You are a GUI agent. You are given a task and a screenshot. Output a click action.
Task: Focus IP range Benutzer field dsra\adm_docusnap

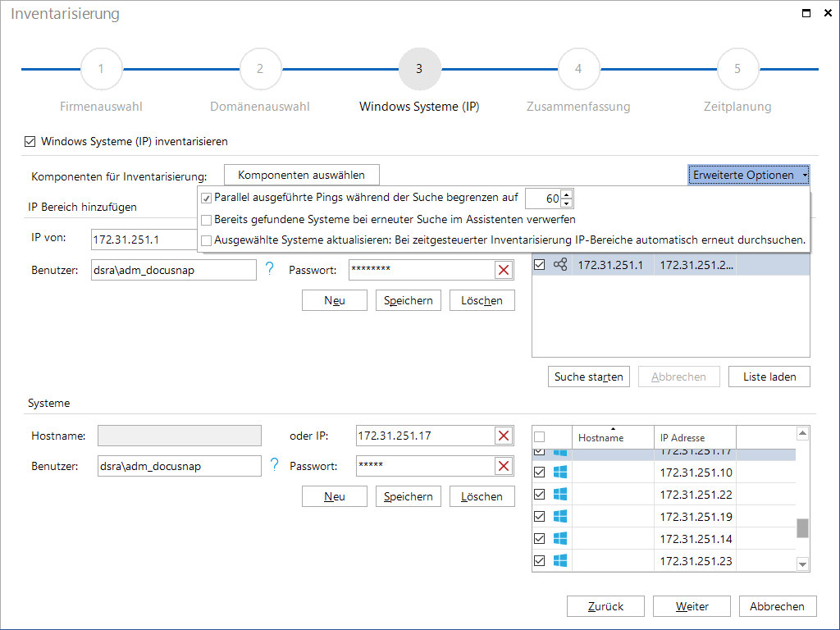tap(174, 270)
